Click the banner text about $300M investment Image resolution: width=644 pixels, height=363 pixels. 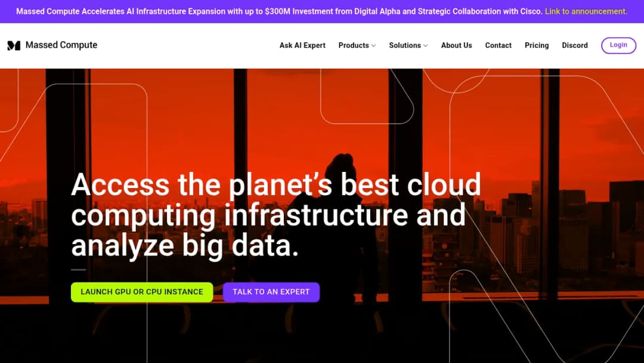(279, 11)
